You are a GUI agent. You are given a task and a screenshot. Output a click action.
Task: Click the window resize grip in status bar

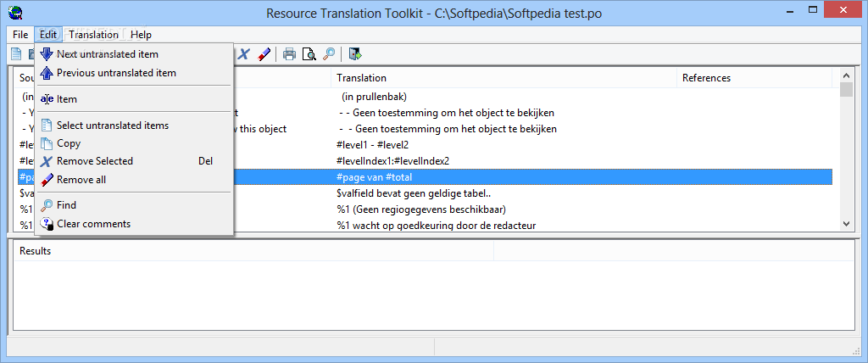tap(858, 351)
